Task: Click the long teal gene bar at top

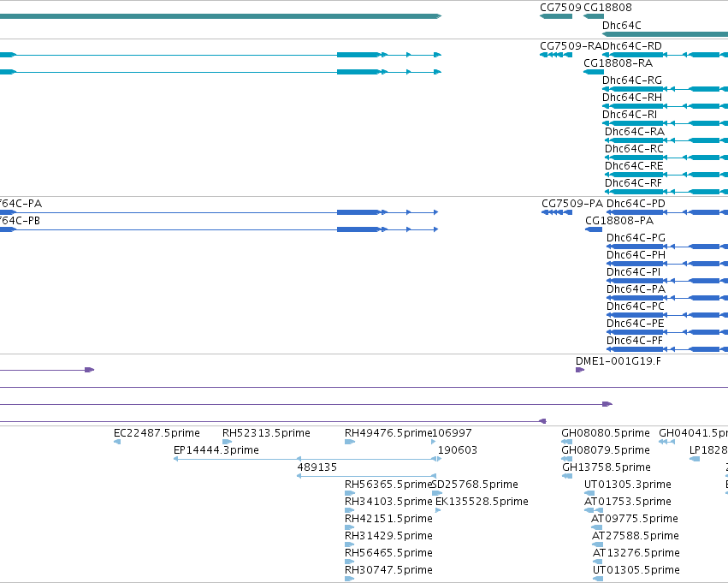Action: coord(220,16)
